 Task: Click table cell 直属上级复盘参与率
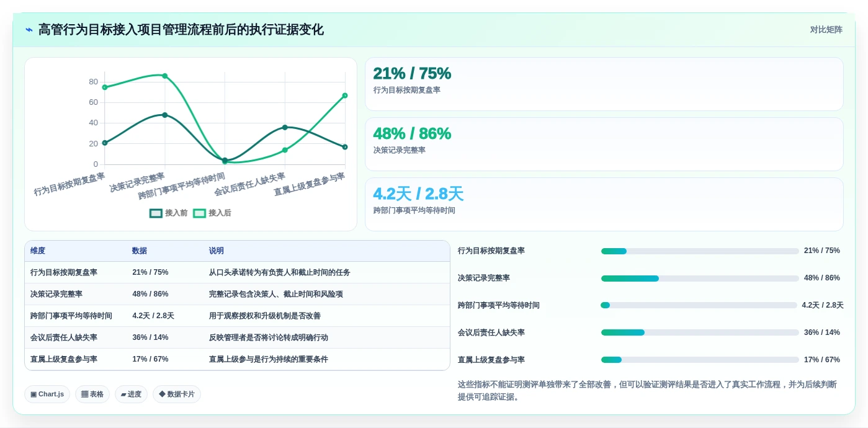pos(64,359)
